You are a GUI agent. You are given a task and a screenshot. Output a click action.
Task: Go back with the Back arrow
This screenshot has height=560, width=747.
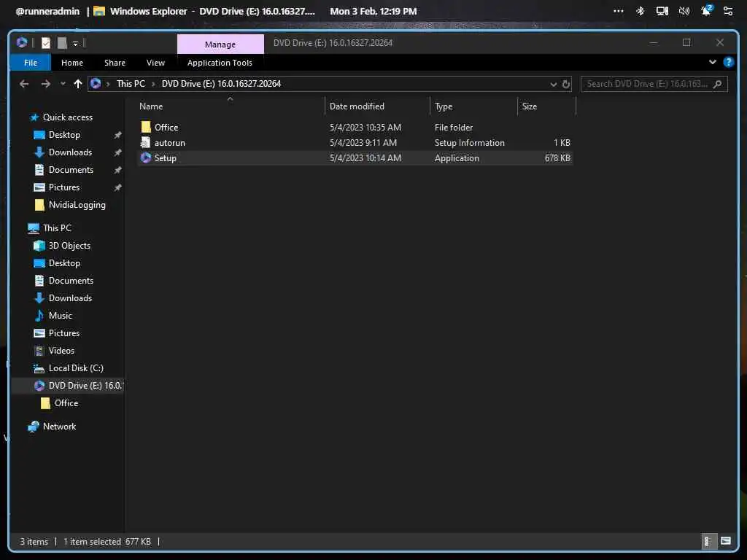(x=24, y=84)
